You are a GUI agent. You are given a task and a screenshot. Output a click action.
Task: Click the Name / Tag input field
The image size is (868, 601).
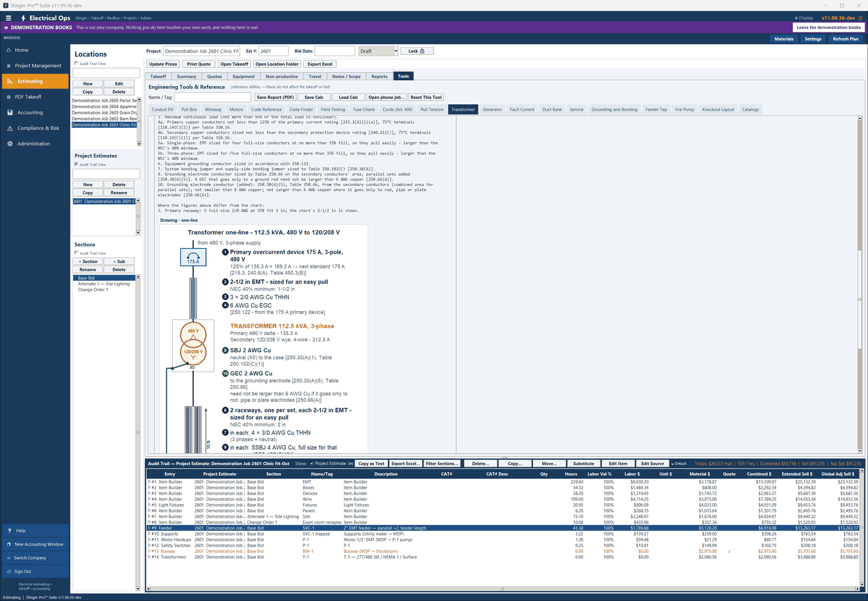pyautogui.click(x=212, y=97)
